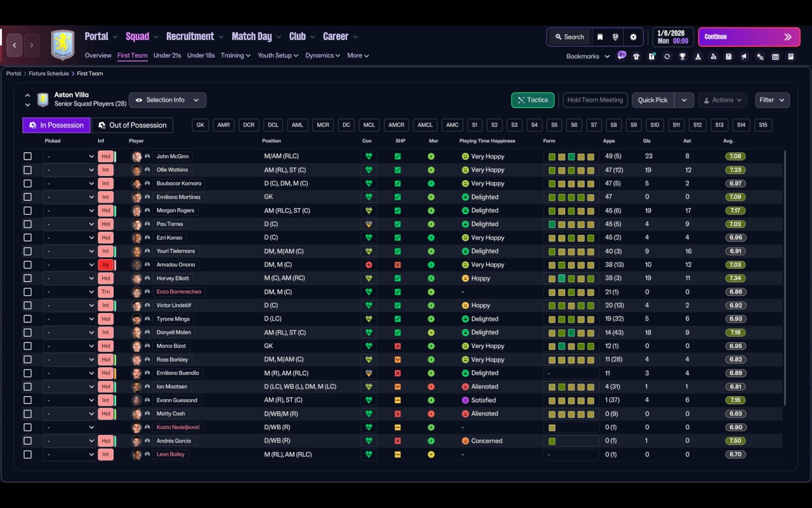Image resolution: width=812 pixels, height=508 pixels.
Task: Check the box for Leon Bailey
Action: (x=27, y=455)
